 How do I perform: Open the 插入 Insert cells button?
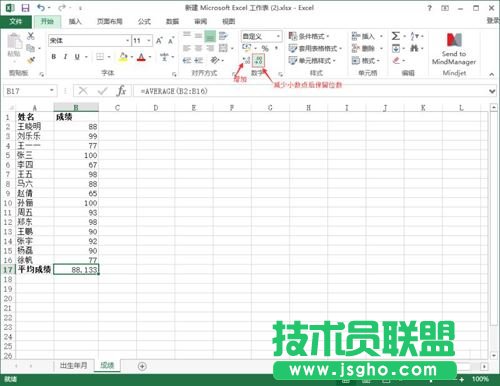click(x=368, y=36)
